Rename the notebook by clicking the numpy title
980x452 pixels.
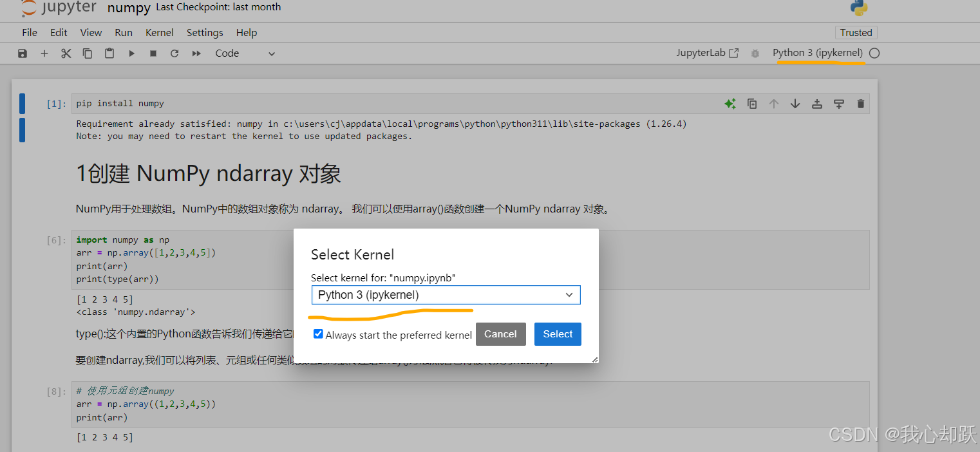click(129, 8)
